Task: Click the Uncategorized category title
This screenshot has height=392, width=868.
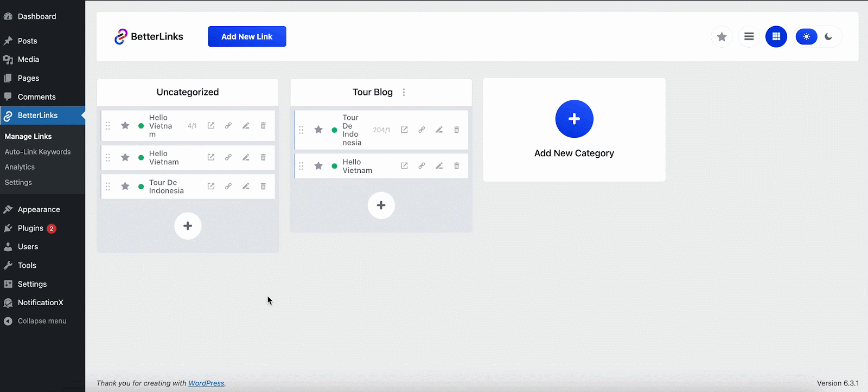Action: pyautogui.click(x=188, y=92)
